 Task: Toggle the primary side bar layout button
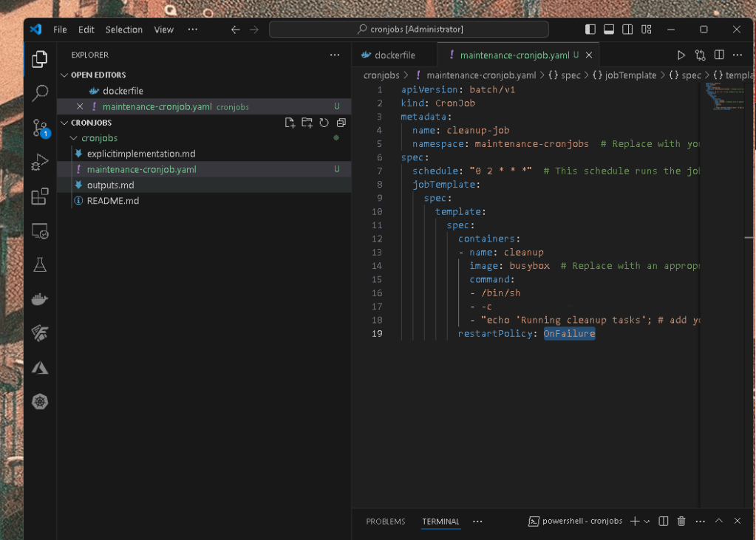[590, 30]
